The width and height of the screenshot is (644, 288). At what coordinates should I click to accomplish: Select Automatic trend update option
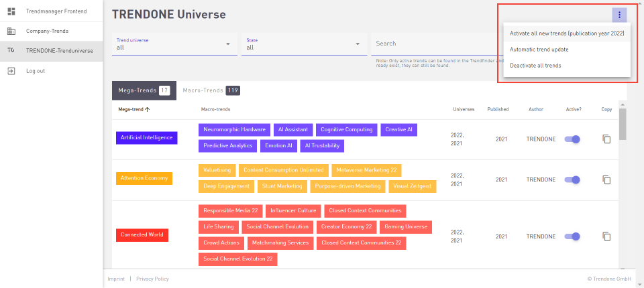click(567, 50)
